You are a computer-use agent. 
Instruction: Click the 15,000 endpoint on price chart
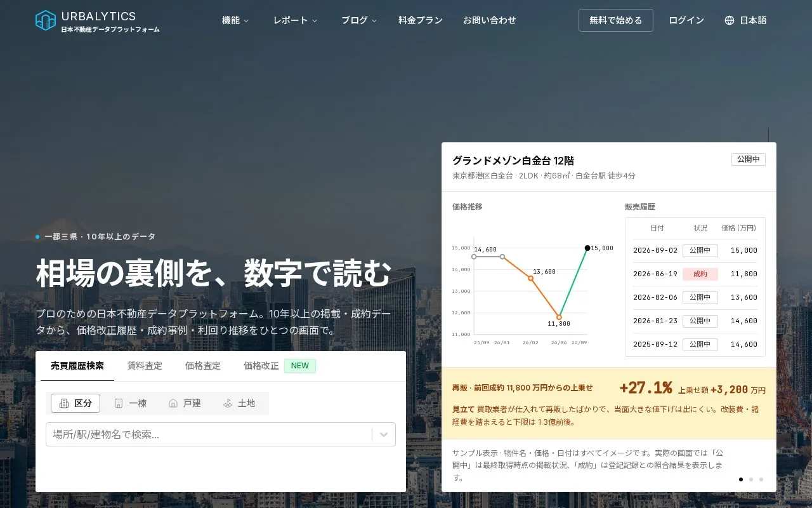point(587,248)
